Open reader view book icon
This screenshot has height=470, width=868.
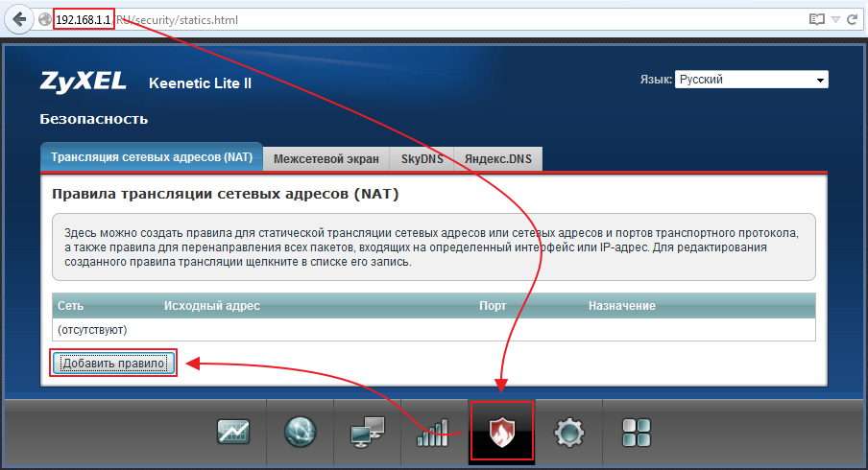[x=816, y=20]
